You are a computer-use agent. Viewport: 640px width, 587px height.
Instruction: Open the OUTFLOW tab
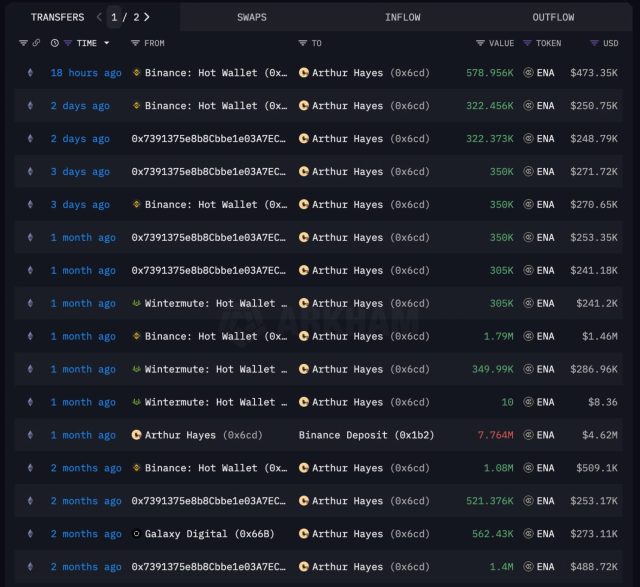coord(553,17)
